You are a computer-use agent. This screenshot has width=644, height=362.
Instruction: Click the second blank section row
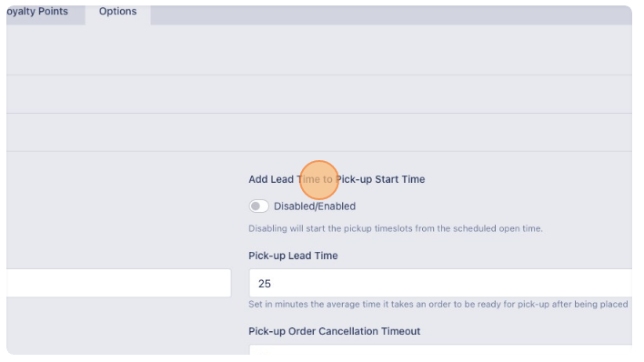319,94
